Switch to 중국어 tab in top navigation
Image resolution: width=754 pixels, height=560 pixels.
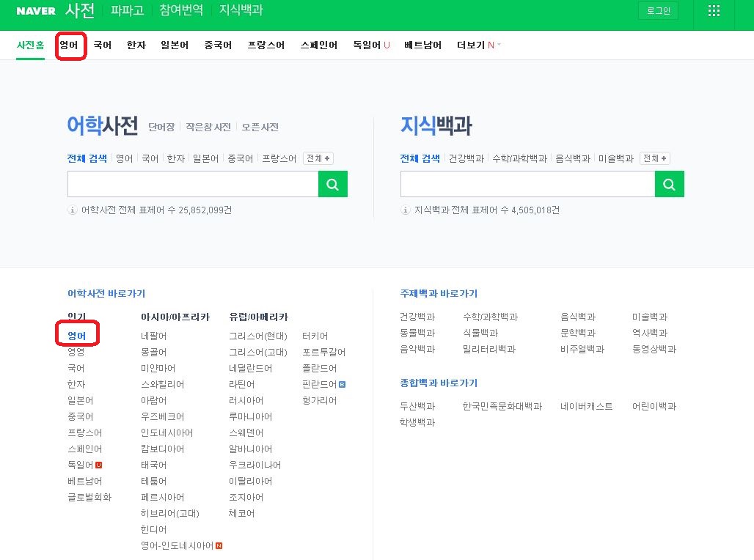pyautogui.click(x=218, y=45)
